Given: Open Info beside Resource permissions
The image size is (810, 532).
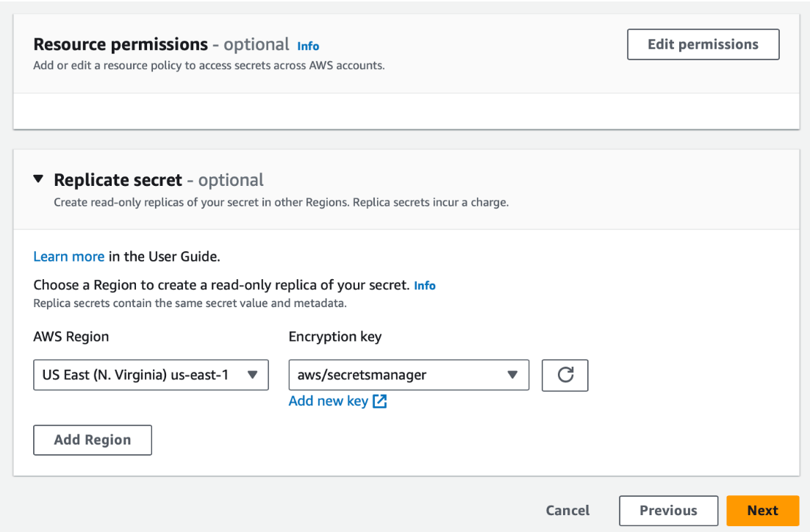Looking at the screenshot, I should (308, 46).
